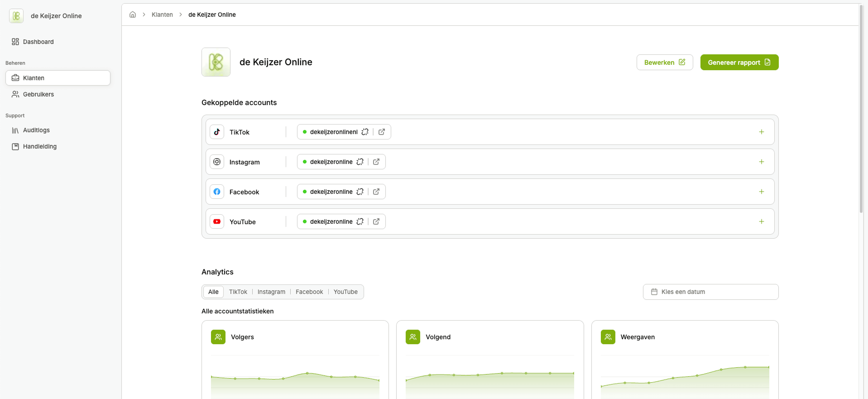The height and width of the screenshot is (399, 868).
Task: Open TikTok account external link icon
Action: pyautogui.click(x=382, y=132)
